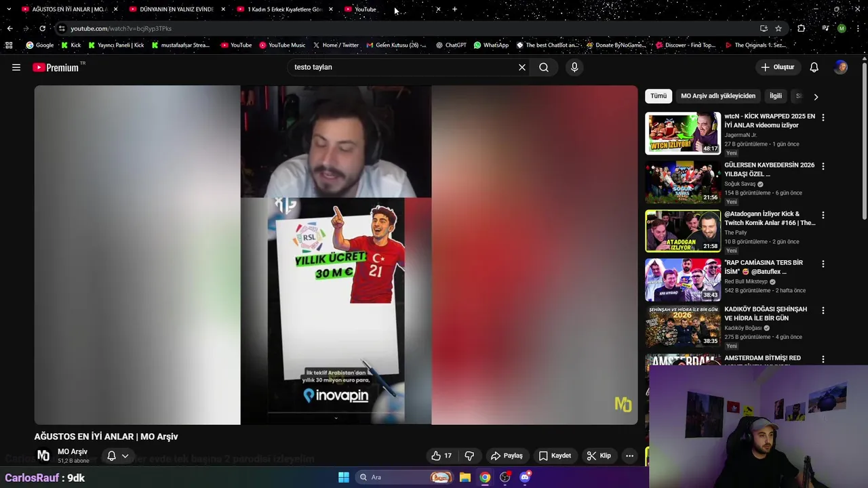Open Kick bookmark
The image size is (868, 488).
(71, 45)
